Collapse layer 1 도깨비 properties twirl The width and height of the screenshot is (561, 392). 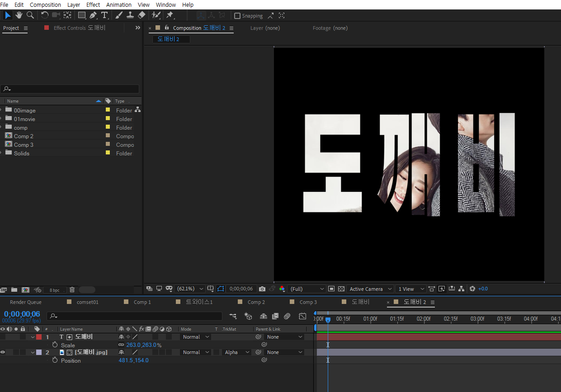33,337
